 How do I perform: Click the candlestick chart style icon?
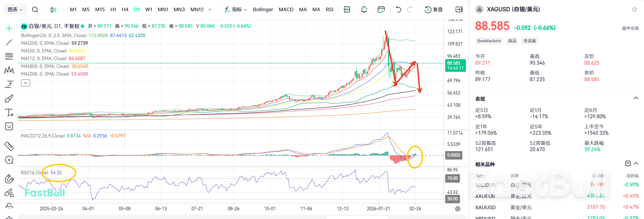tap(53, 9)
